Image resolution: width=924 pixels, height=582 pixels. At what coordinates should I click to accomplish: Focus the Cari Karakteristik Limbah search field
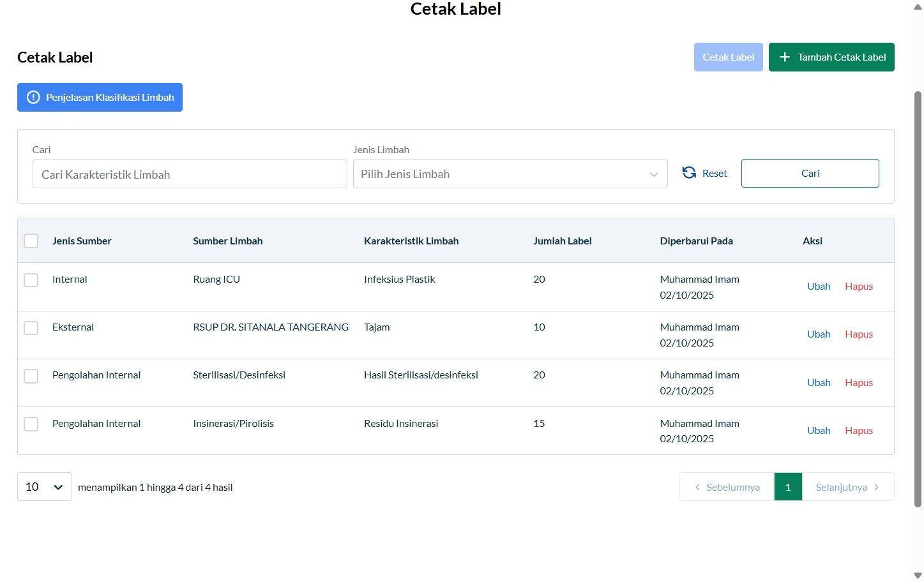190,174
